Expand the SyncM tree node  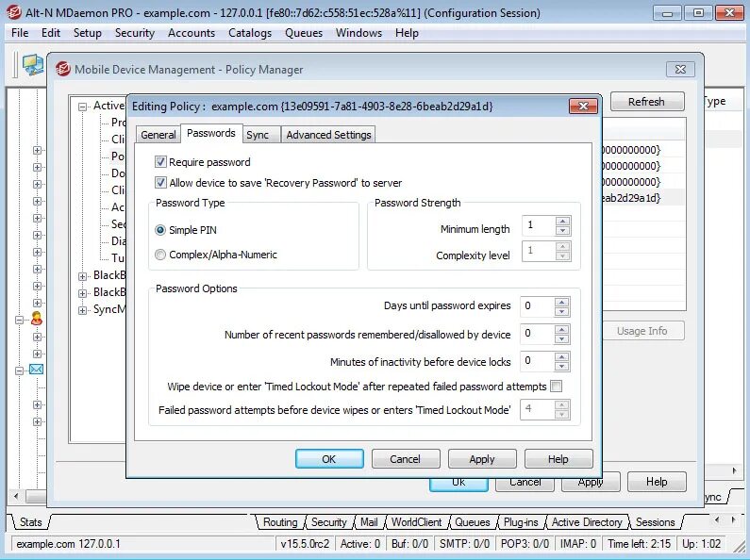[82, 310]
